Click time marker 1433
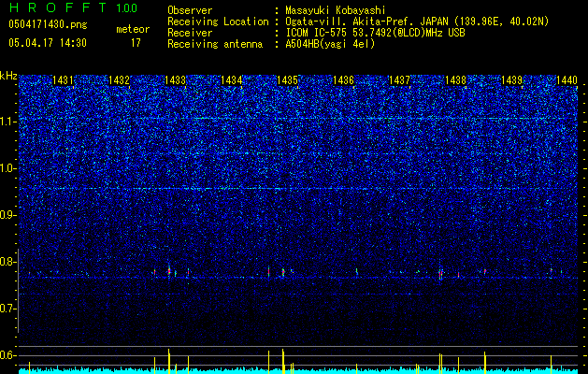The width and height of the screenshot is (588, 374). click(175, 80)
